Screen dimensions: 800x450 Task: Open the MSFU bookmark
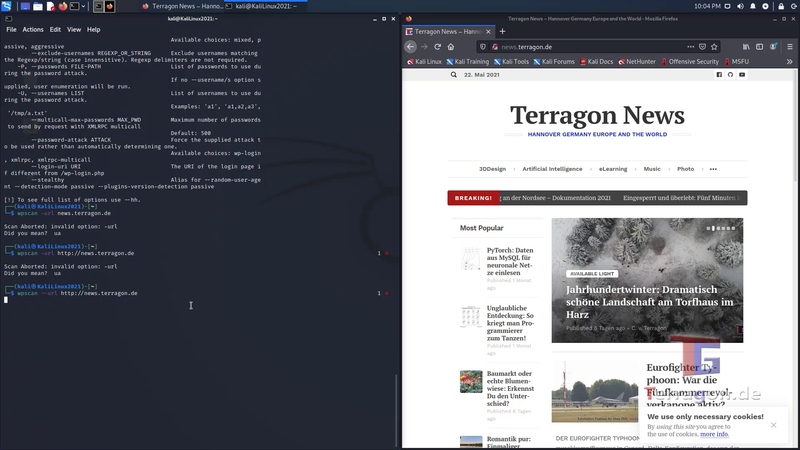coord(737,62)
